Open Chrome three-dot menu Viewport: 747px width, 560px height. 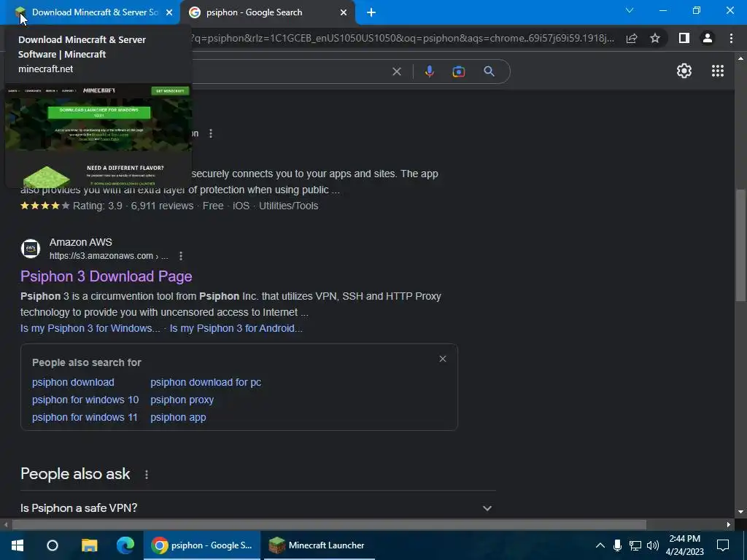click(731, 38)
